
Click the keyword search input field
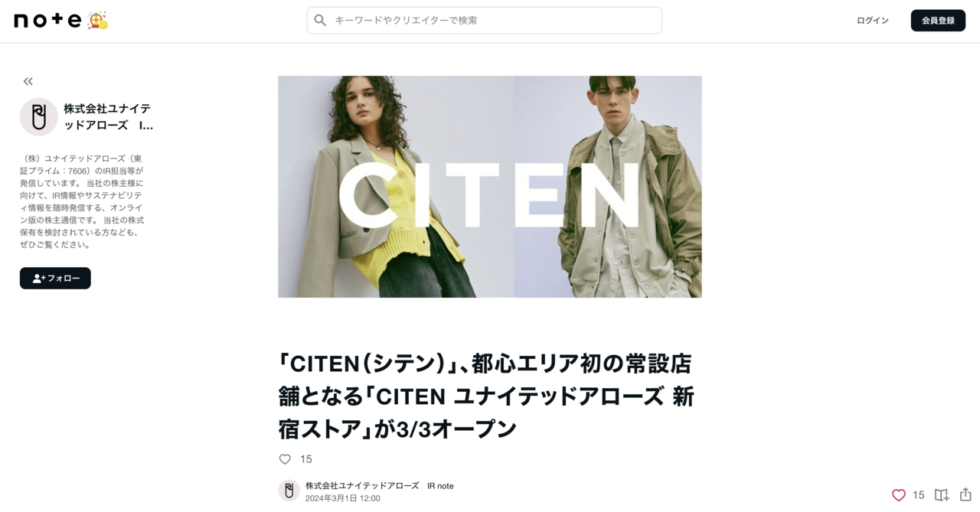click(484, 21)
